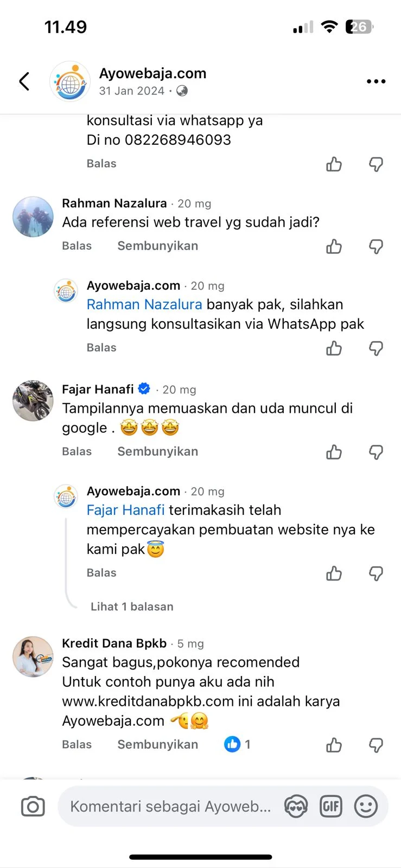Like Fajar Hanafi's comment
Image resolution: width=401 pixels, height=868 pixels.
[334, 452]
